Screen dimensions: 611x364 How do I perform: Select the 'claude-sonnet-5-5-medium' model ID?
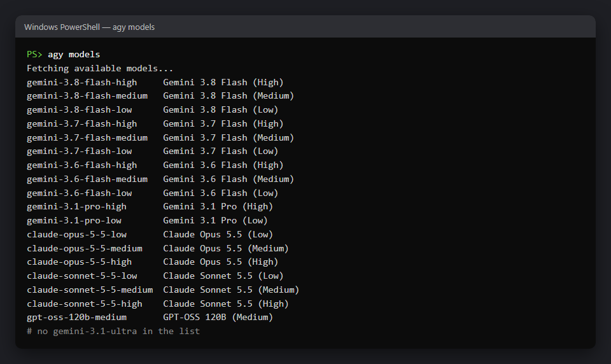tap(90, 290)
